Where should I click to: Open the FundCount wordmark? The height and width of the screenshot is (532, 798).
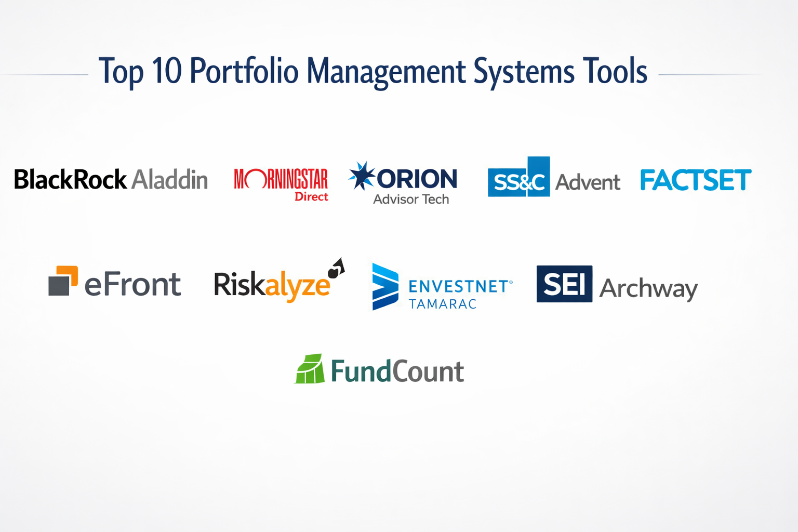(x=397, y=371)
